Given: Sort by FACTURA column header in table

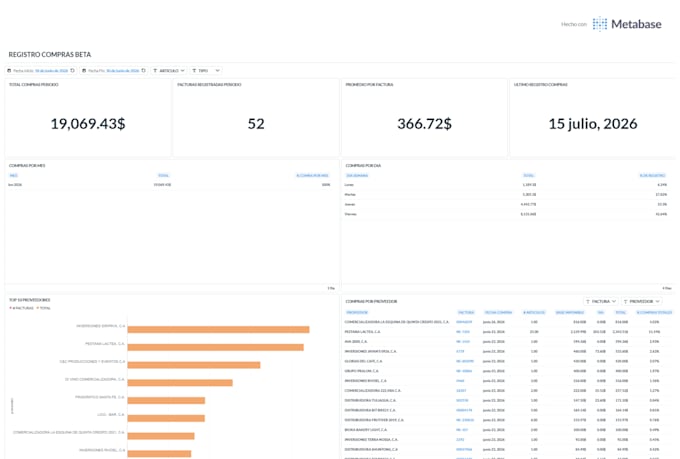Looking at the screenshot, I should tap(466, 312).
